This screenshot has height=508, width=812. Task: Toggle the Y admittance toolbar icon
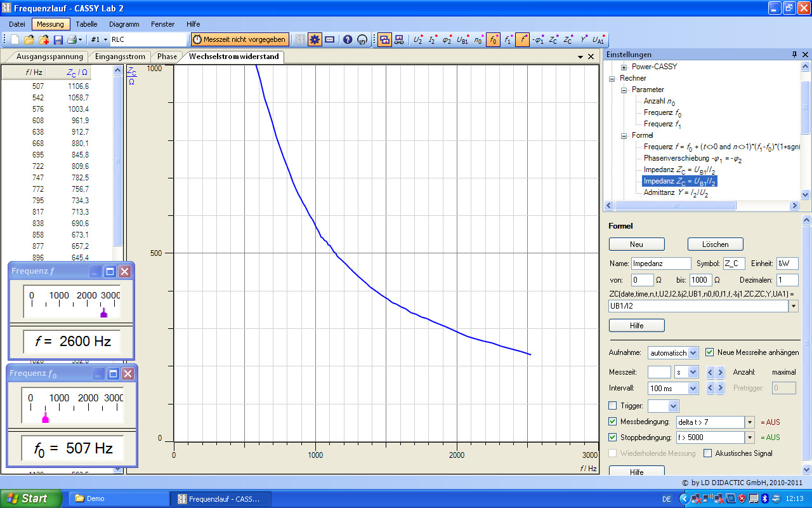(x=584, y=39)
